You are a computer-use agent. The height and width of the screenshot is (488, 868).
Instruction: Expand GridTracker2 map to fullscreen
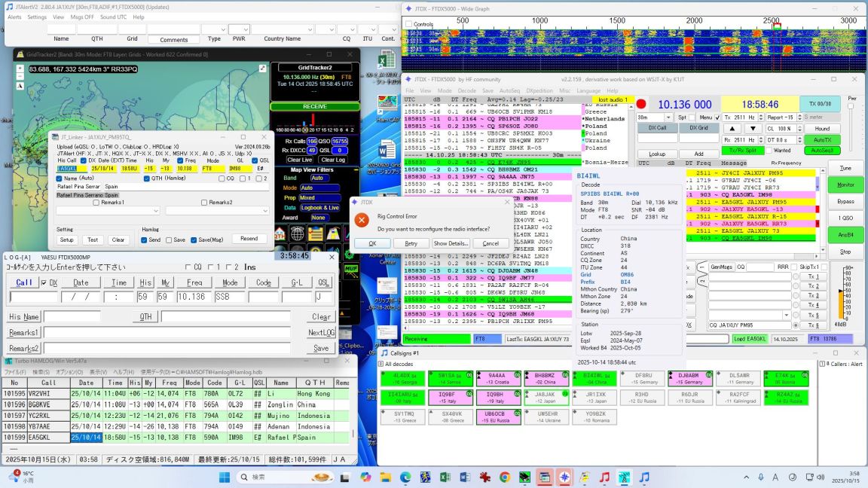click(x=262, y=69)
